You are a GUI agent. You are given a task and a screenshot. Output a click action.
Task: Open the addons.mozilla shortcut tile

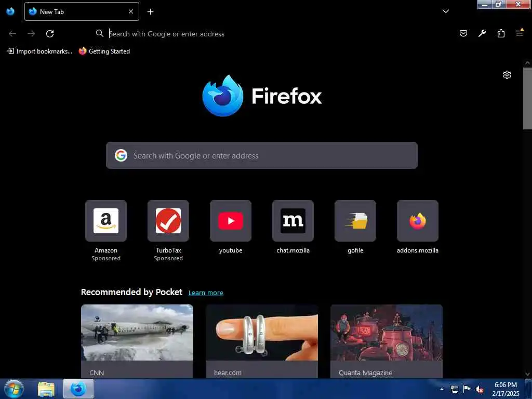(x=418, y=221)
